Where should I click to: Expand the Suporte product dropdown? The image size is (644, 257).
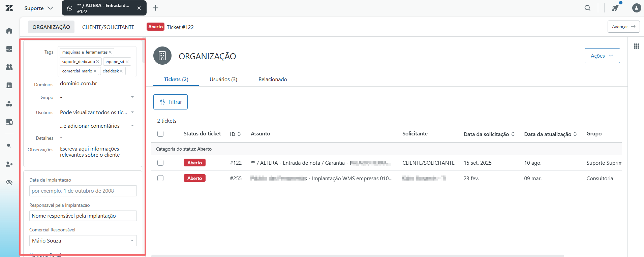39,8
